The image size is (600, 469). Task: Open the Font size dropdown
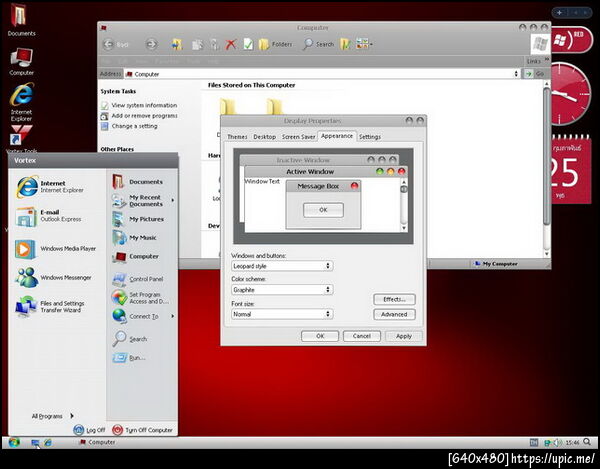(x=282, y=314)
